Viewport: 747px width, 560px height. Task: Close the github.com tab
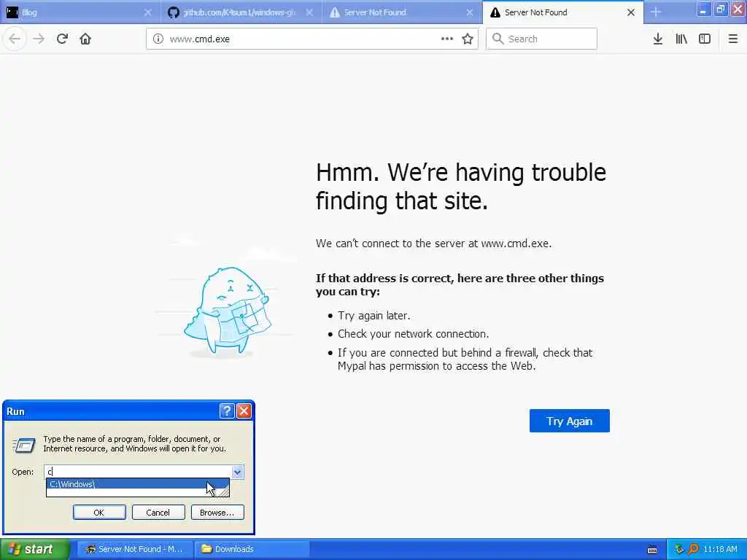[309, 12]
